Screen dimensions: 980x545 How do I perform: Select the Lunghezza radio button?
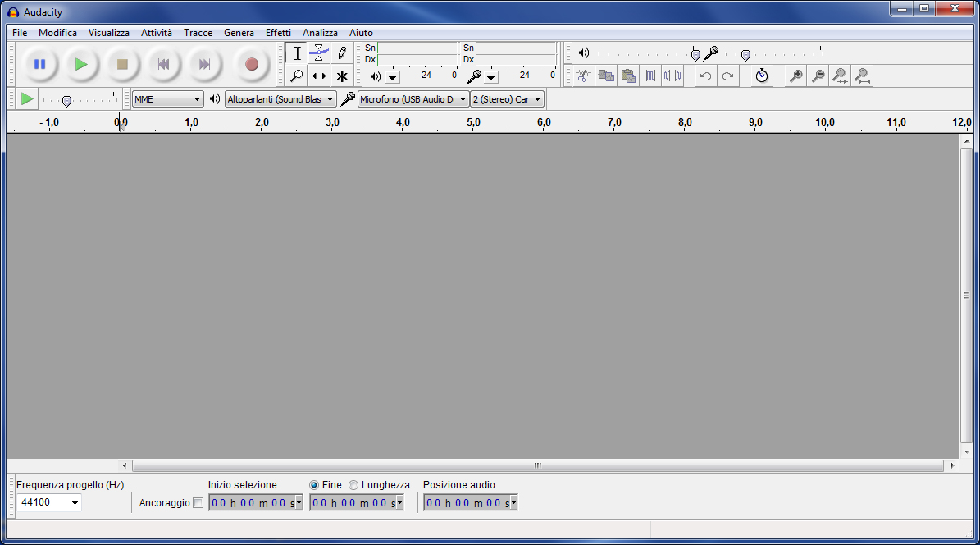(x=353, y=485)
